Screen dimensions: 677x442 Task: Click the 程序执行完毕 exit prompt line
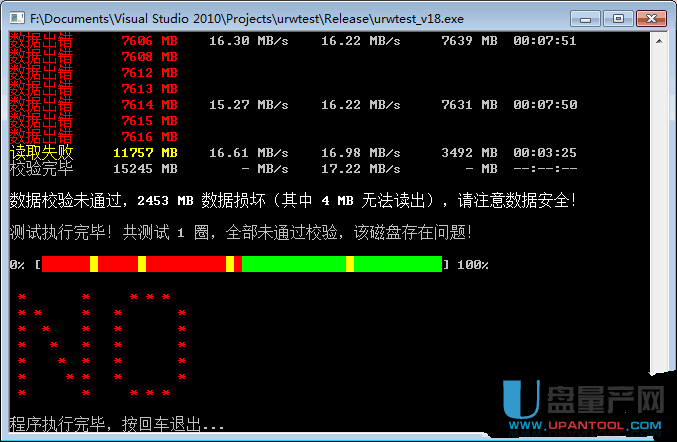click(x=117, y=423)
